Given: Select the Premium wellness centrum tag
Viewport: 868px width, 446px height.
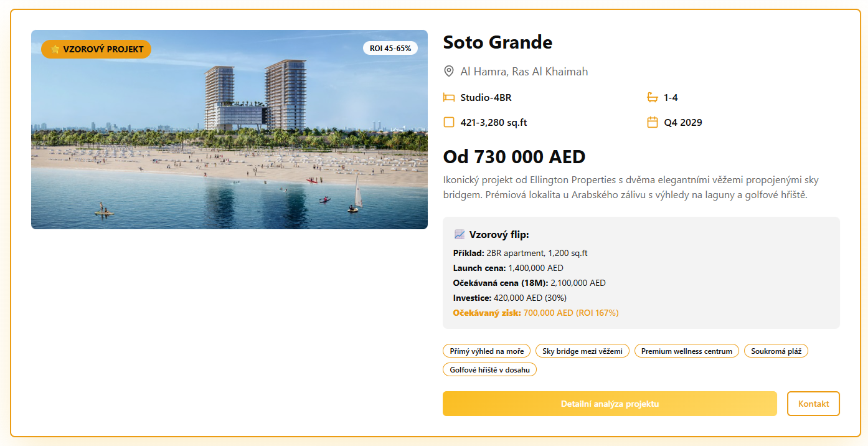Looking at the screenshot, I should (x=687, y=351).
